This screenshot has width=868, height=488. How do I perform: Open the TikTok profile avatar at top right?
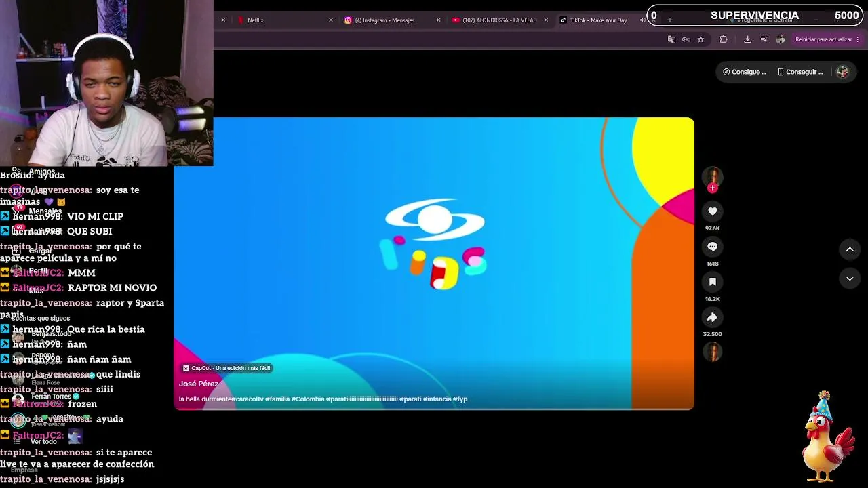click(842, 72)
